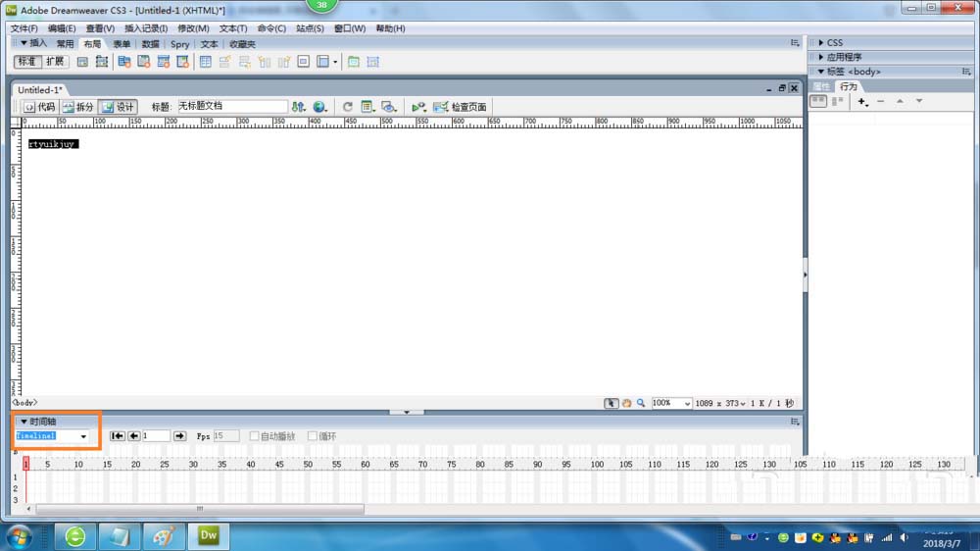Select the Hand tool
The image size is (980, 551).
(x=626, y=403)
